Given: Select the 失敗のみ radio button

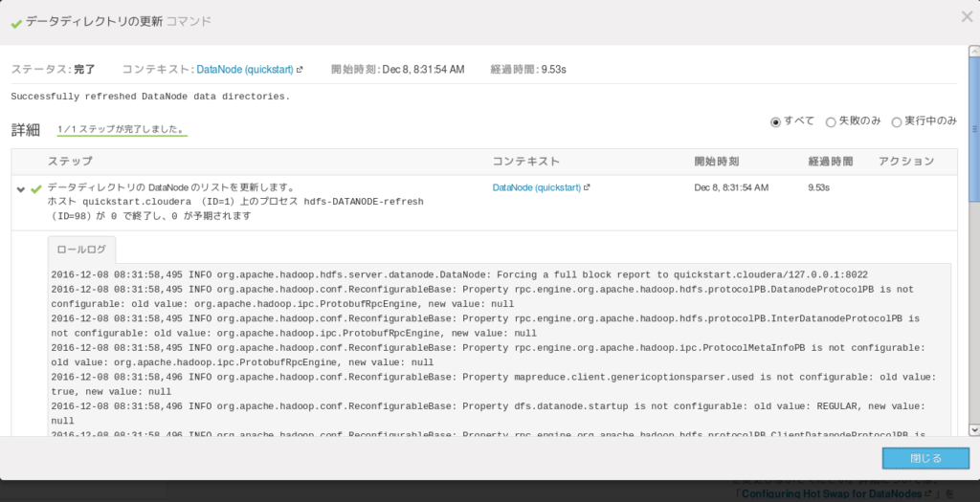Looking at the screenshot, I should click(831, 121).
